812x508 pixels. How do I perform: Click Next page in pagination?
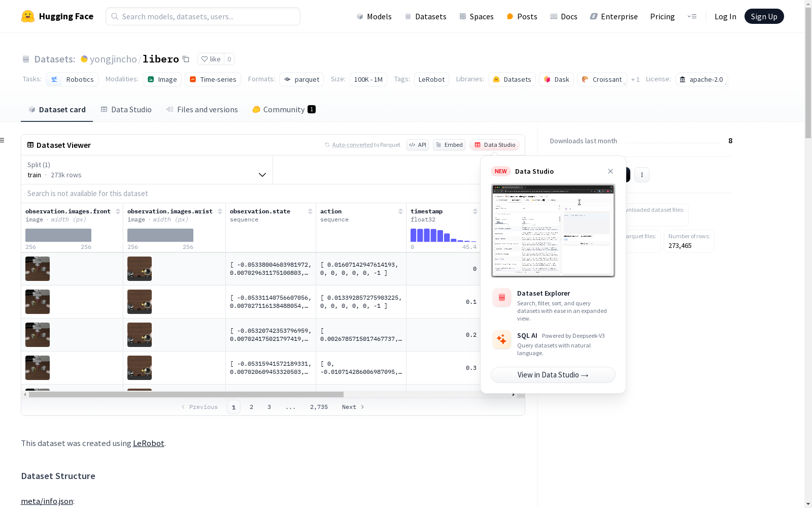click(353, 407)
